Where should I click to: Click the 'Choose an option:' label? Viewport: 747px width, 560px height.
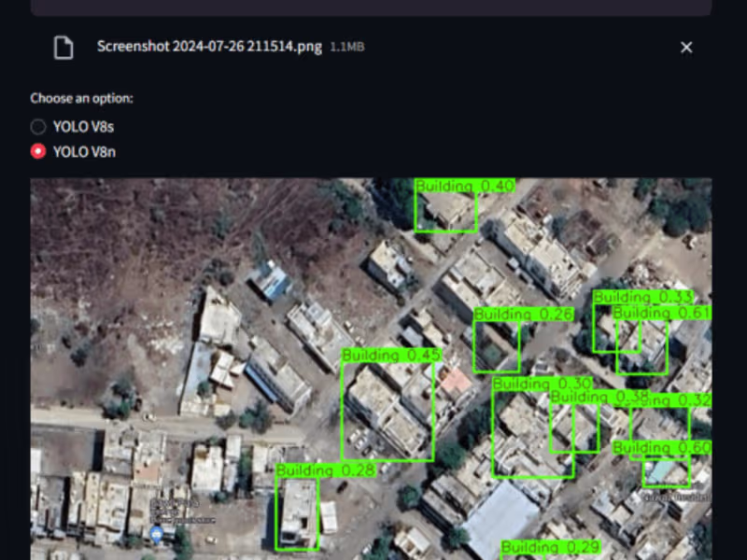(x=81, y=98)
